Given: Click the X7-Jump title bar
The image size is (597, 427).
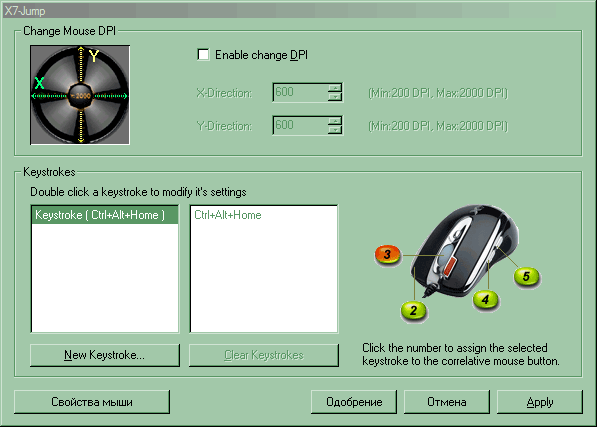Looking at the screenshot, I should (298, 11).
